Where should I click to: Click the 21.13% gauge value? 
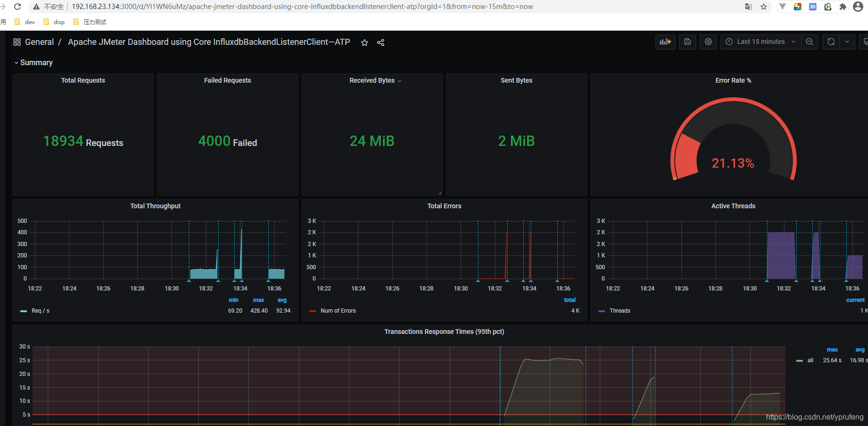point(733,163)
